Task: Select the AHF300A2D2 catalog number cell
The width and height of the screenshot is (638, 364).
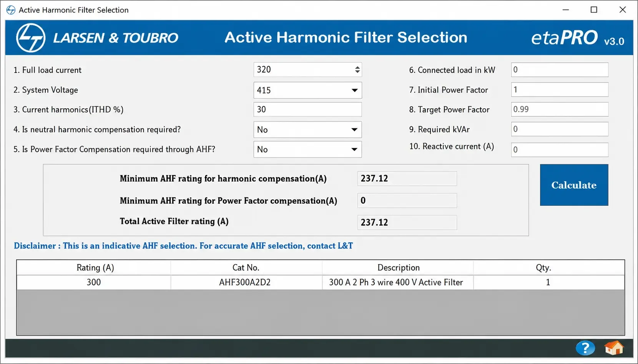Action: pos(246,282)
